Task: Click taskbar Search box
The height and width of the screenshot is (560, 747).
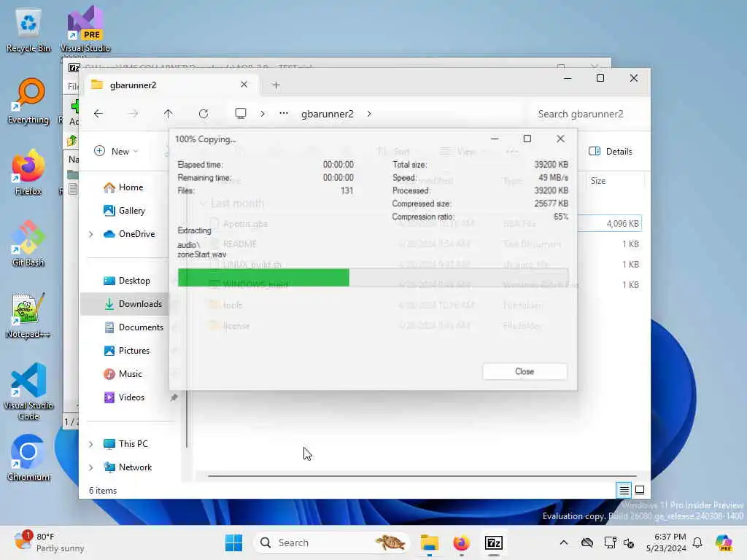Action: (332, 542)
